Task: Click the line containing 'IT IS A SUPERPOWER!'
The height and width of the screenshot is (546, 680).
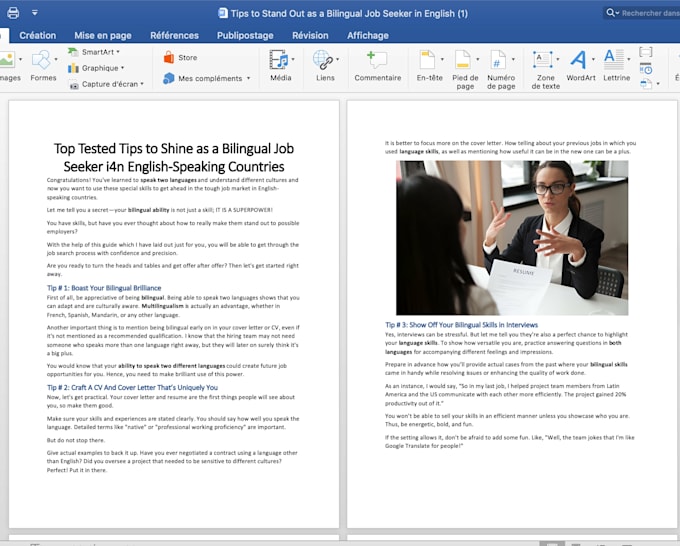Action: (160, 210)
